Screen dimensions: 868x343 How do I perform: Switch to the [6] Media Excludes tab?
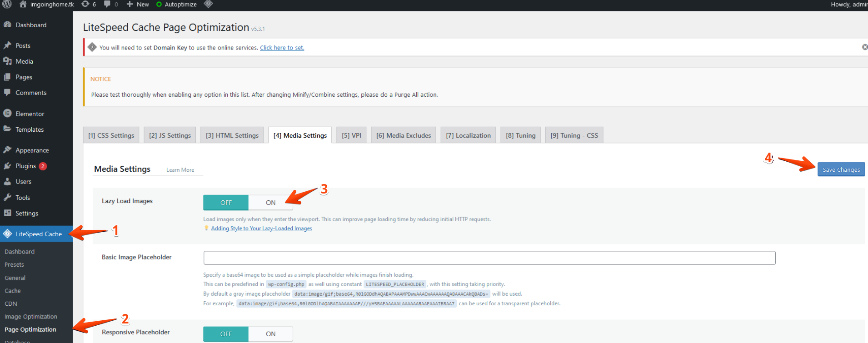(404, 135)
